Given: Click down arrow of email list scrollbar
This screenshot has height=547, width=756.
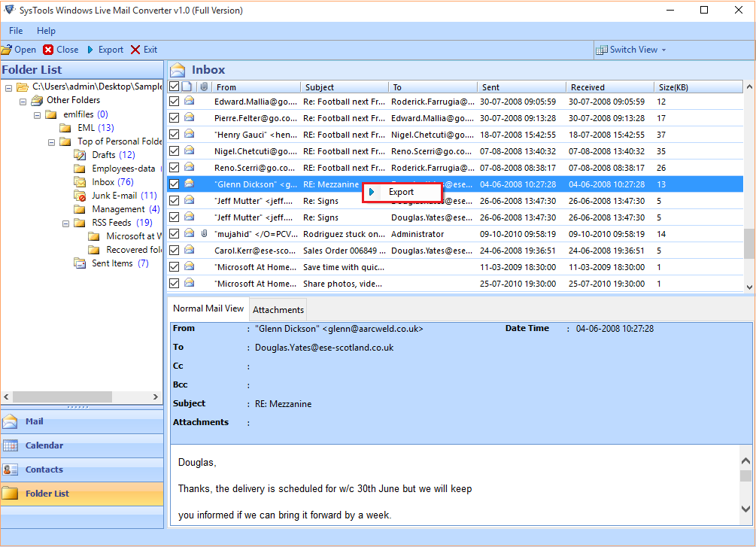Looking at the screenshot, I should pos(749,287).
